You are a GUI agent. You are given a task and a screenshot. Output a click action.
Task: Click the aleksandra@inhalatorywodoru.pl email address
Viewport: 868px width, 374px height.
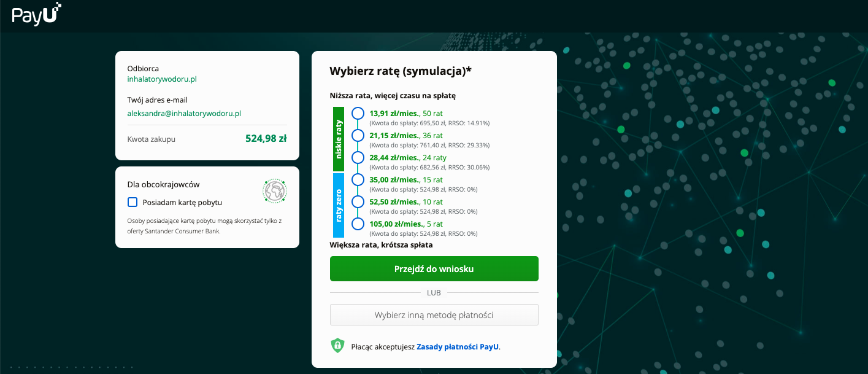tap(184, 114)
